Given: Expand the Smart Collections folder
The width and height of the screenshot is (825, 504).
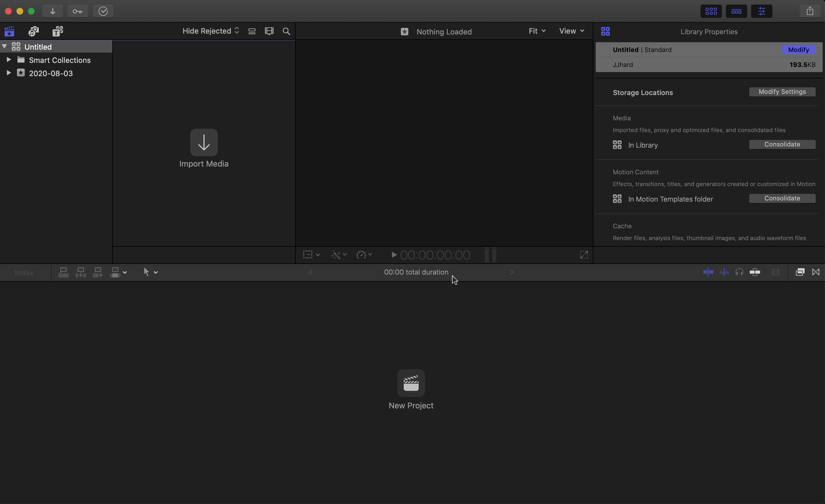Looking at the screenshot, I should (x=9, y=60).
